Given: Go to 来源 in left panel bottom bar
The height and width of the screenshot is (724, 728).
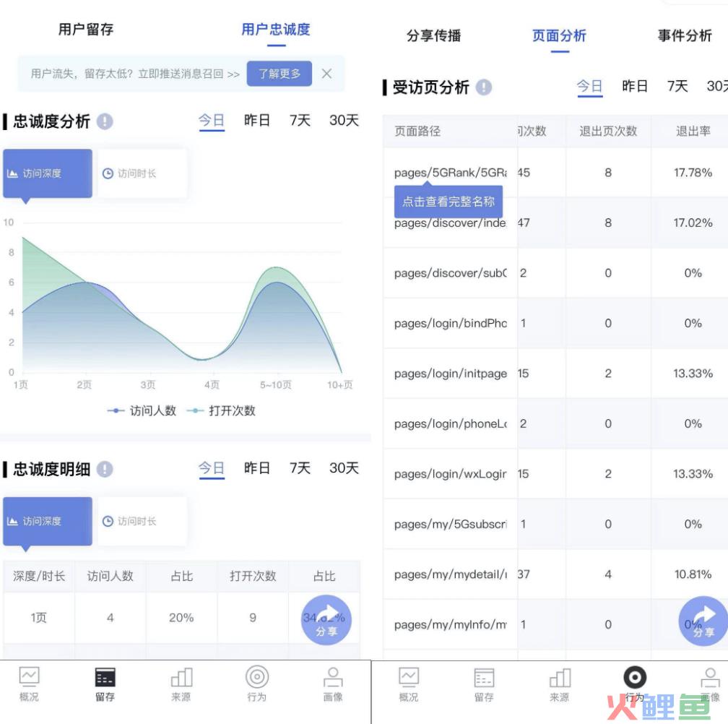Looking at the screenshot, I should click(181, 684).
